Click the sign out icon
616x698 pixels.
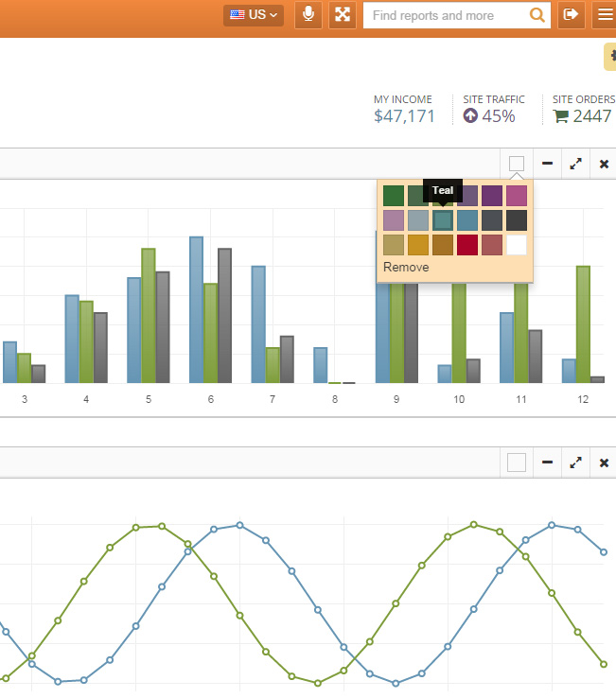[x=571, y=15]
